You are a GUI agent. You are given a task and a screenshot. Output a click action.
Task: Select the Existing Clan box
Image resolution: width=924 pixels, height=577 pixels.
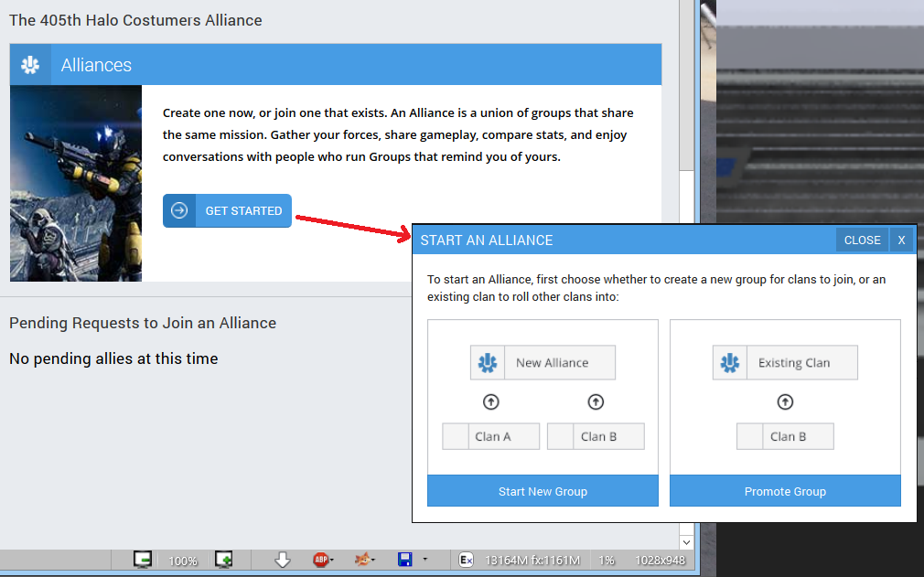click(785, 363)
